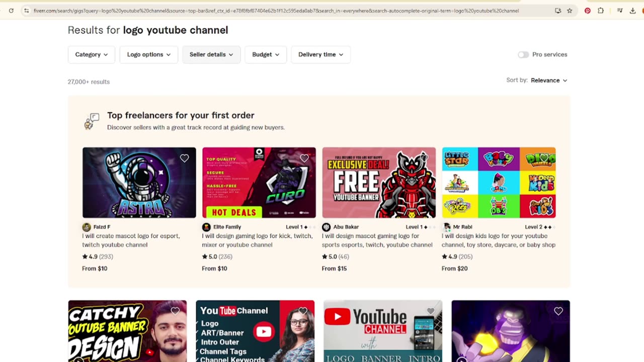Visit seller name Faizd F
This screenshot has height=362, width=644.
pos(102,227)
